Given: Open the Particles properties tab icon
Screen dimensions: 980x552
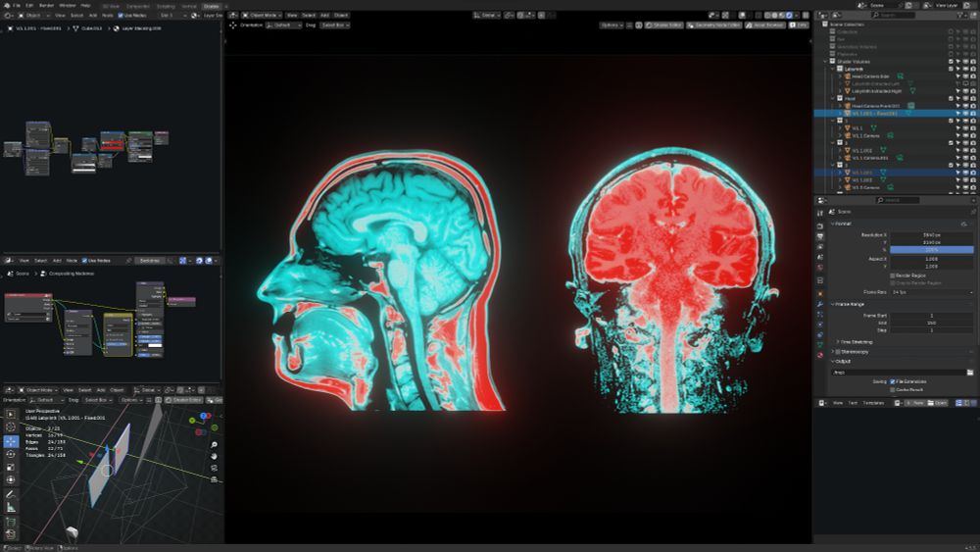Looking at the screenshot, I should [820, 315].
